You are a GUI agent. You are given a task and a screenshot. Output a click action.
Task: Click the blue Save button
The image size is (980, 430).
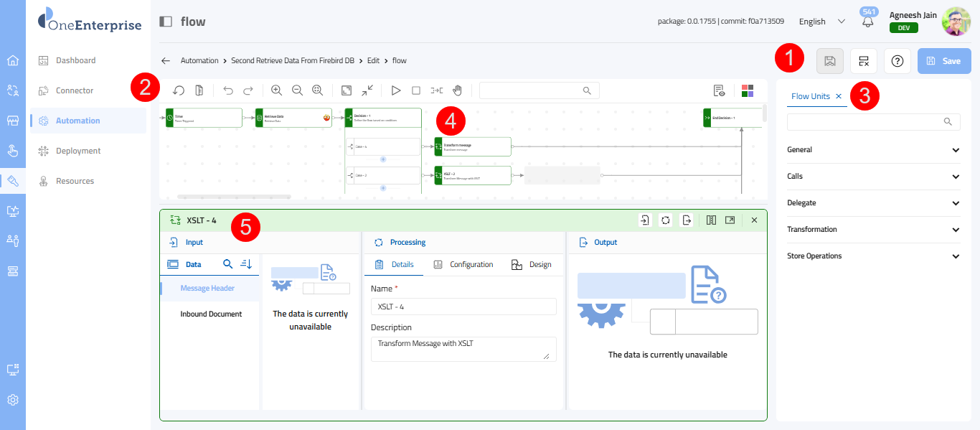(944, 61)
